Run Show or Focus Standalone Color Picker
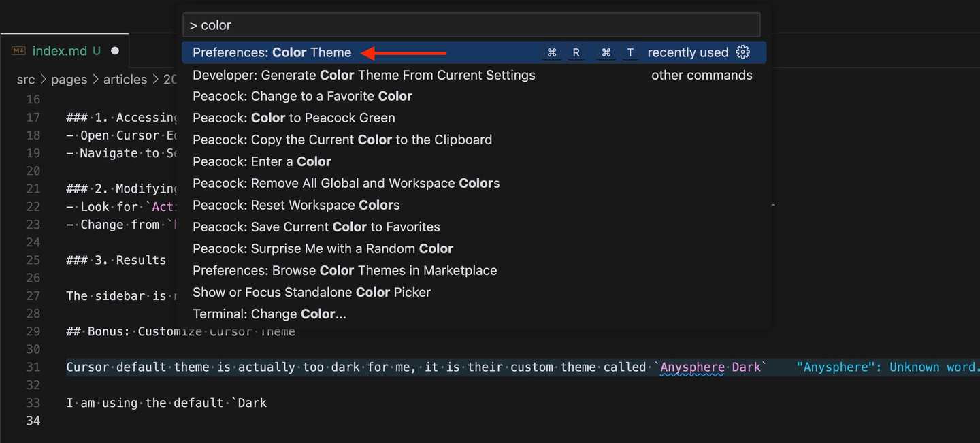 tap(474, 292)
